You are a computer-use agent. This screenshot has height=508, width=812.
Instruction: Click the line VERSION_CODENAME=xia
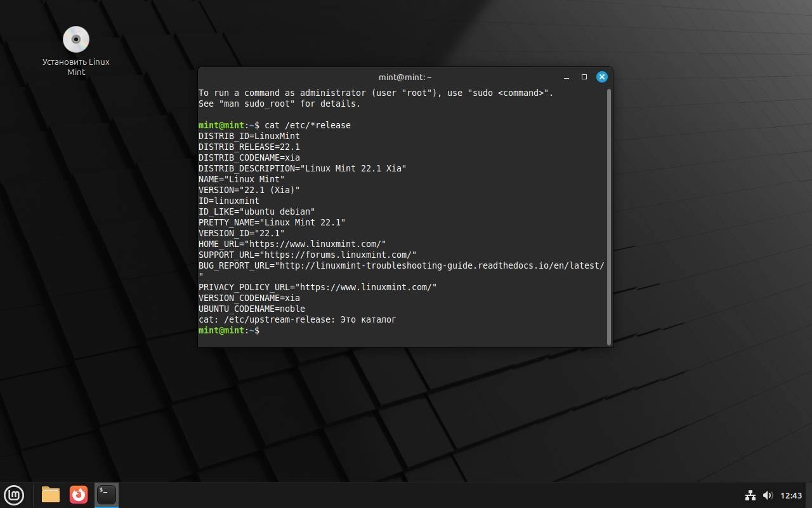(249, 298)
